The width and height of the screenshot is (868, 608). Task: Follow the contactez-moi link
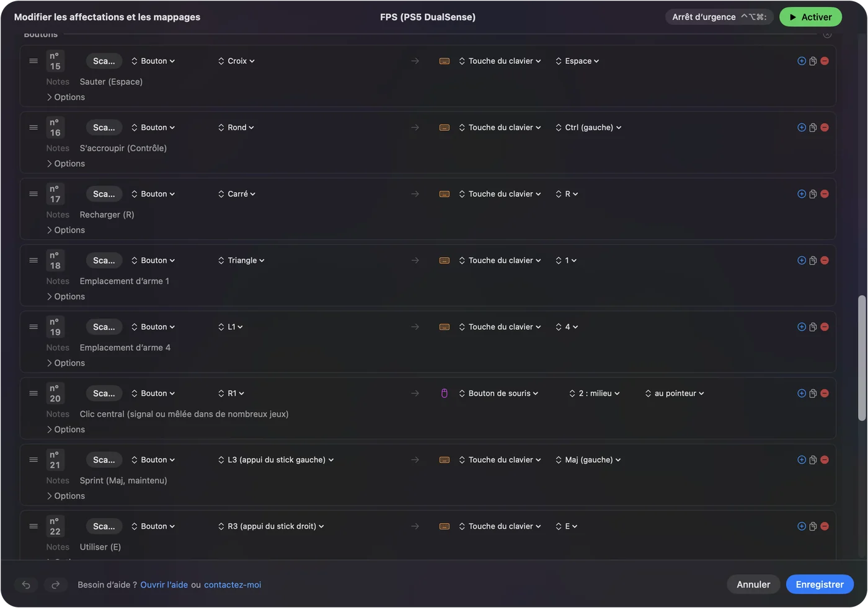[x=232, y=585]
